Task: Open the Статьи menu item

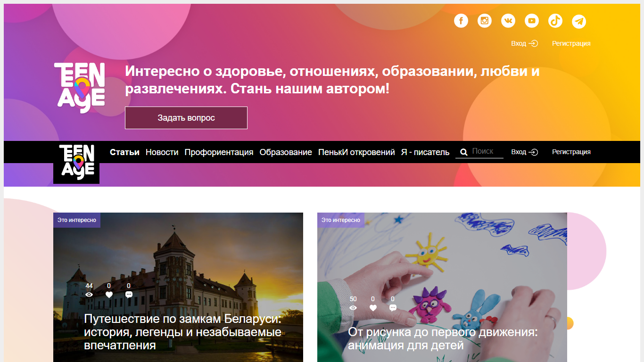Action: [x=124, y=152]
